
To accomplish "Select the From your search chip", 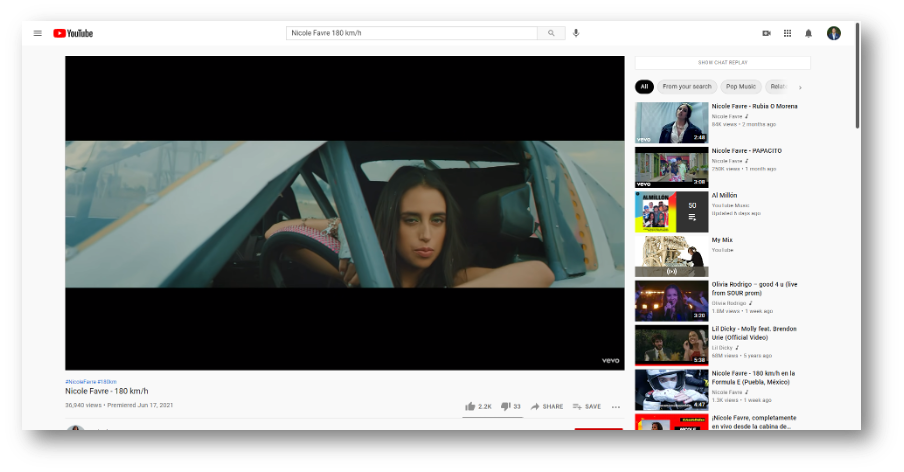I will [687, 86].
